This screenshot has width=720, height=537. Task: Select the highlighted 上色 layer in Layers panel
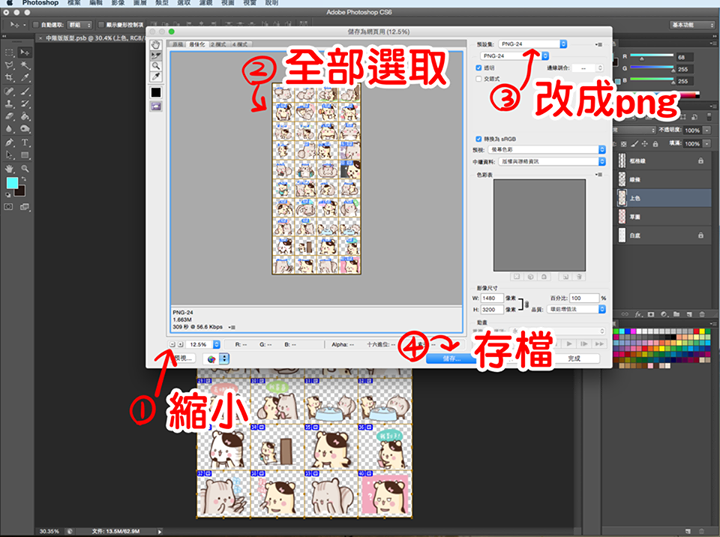664,198
